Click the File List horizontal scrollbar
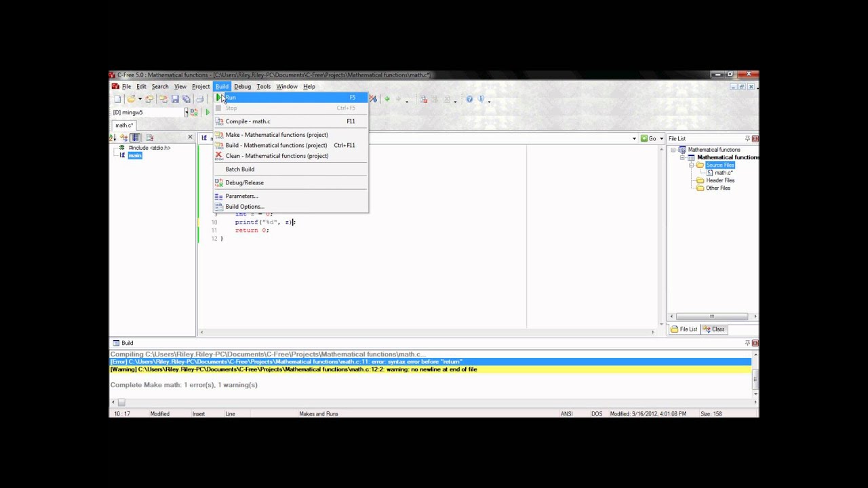Viewport: 868px width, 488px height. pos(712,317)
